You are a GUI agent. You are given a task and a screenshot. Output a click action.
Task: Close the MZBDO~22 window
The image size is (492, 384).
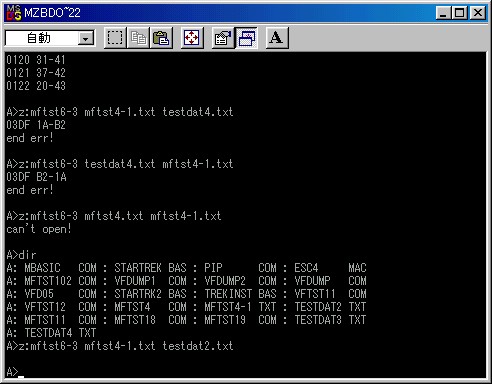(477, 13)
